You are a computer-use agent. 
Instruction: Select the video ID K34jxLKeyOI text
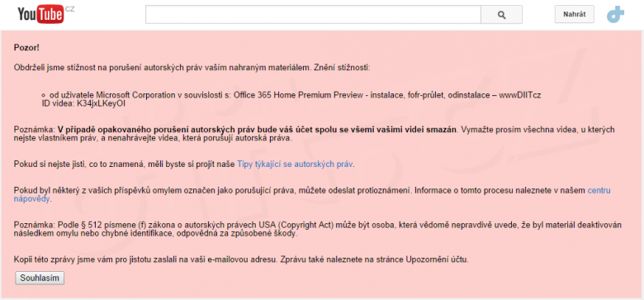point(101,103)
